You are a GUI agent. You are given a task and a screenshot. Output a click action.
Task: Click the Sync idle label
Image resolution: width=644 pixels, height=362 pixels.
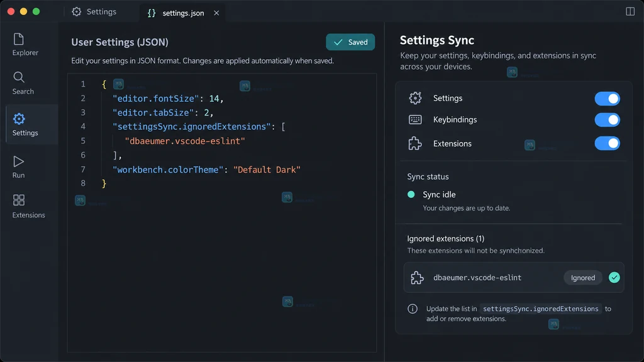coord(439,195)
